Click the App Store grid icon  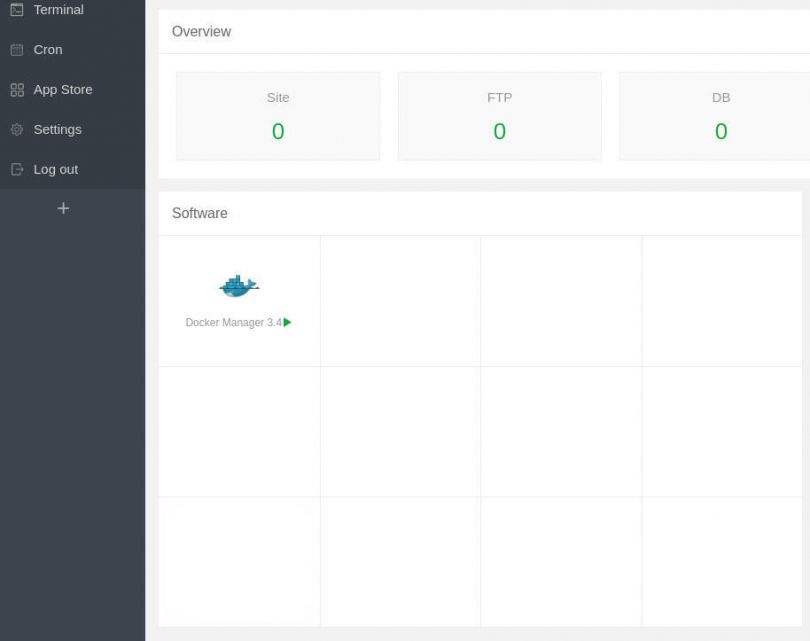(x=16, y=90)
